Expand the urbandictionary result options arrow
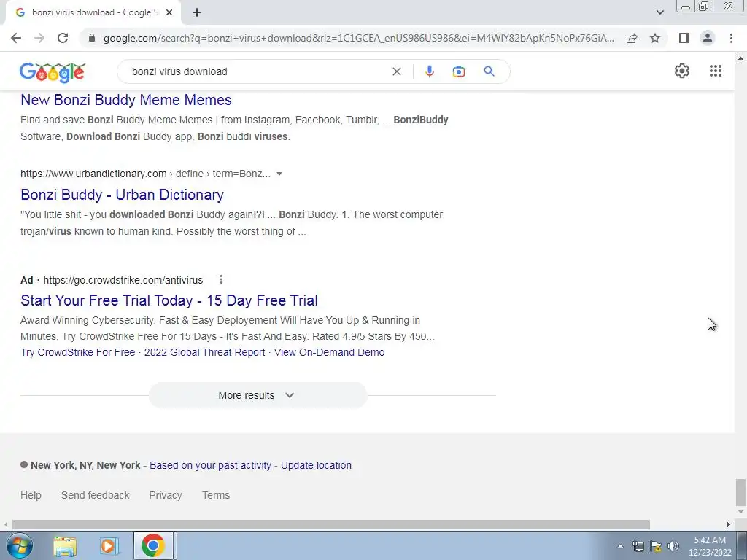Viewport: 747px width, 560px height. tap(279, 174)
